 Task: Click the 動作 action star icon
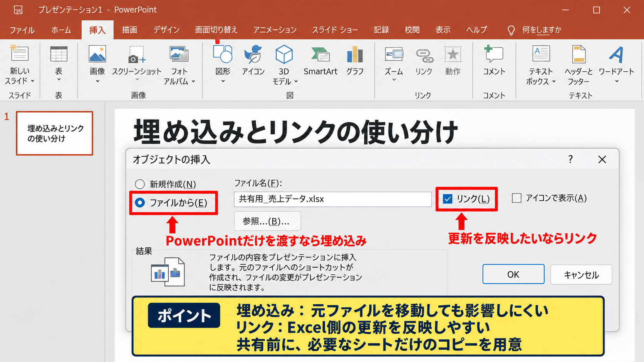pos(453,54)
